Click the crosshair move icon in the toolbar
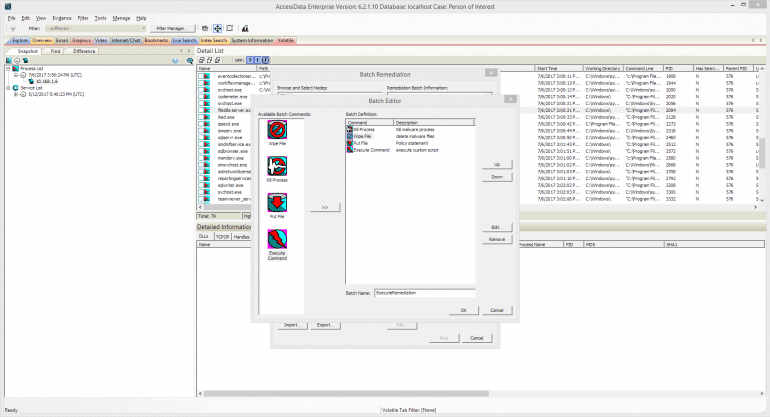 [219, 29]
